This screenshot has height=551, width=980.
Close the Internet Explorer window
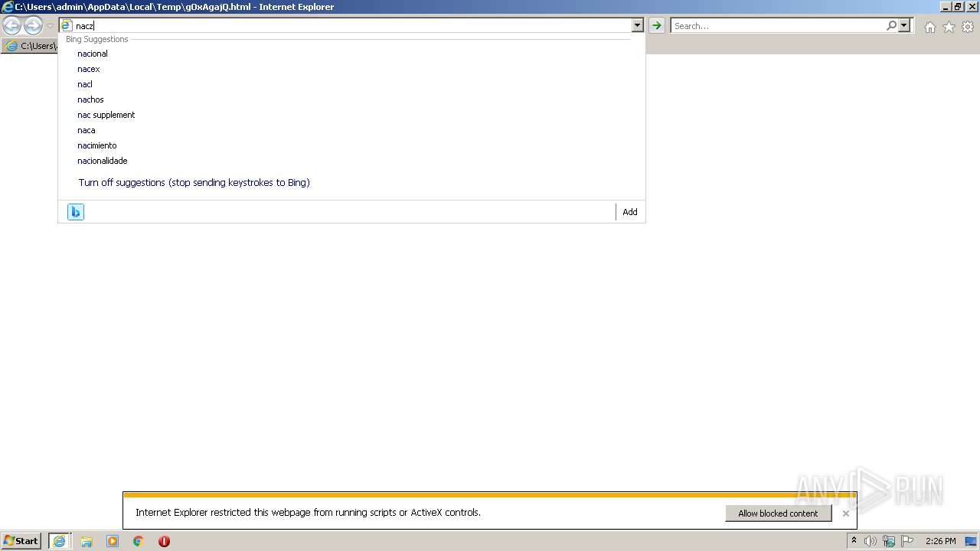(971, 7)
